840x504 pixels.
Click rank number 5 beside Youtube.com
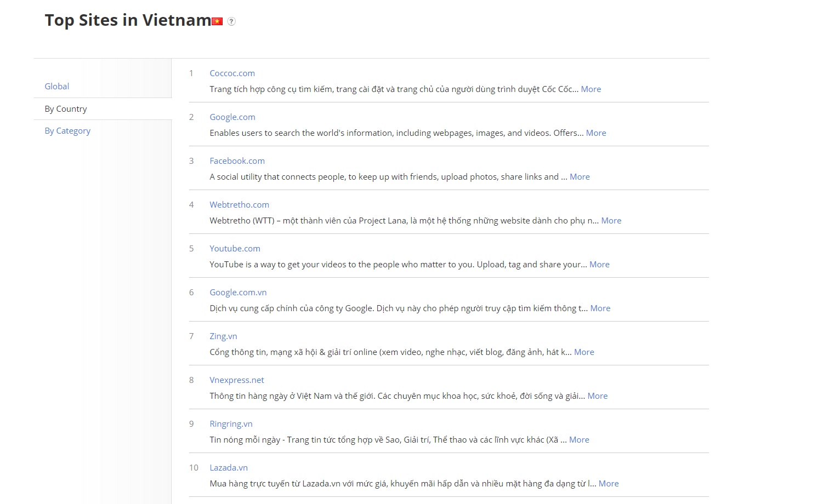tap(191, 249)
